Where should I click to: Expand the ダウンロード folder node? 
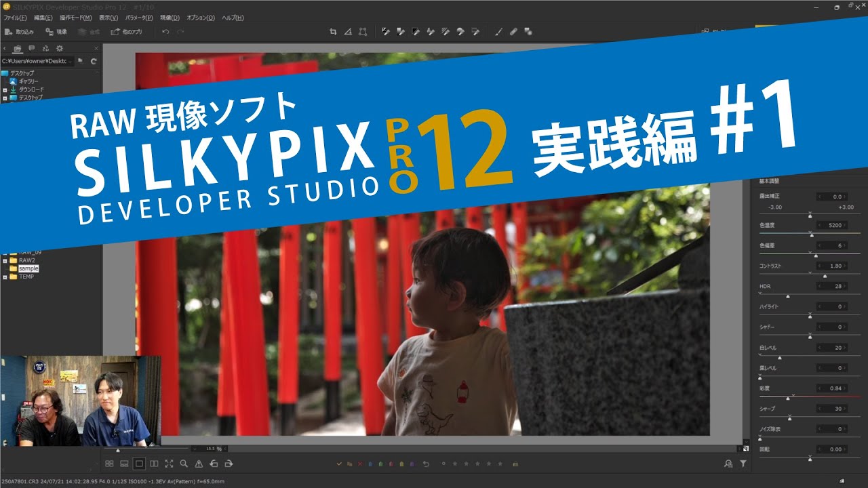pos(5,89)
